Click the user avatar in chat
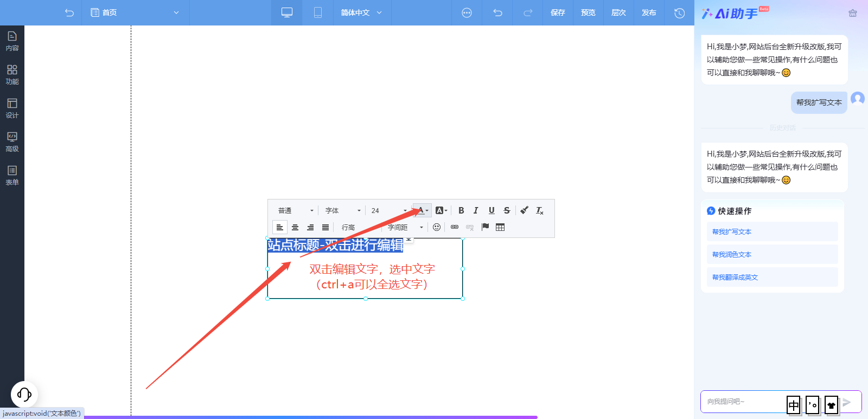Screen dimensions: 868x419 point(858,99)
